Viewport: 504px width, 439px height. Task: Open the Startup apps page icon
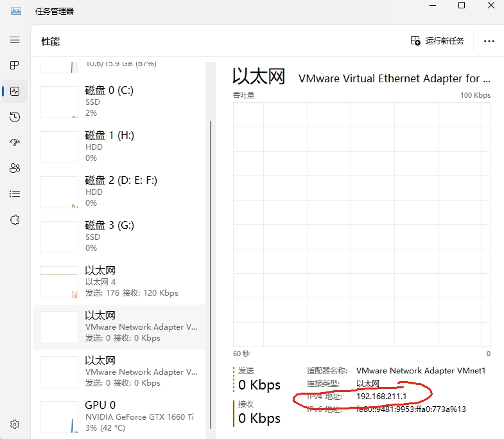pyautogui.click(x=15, y=143)
